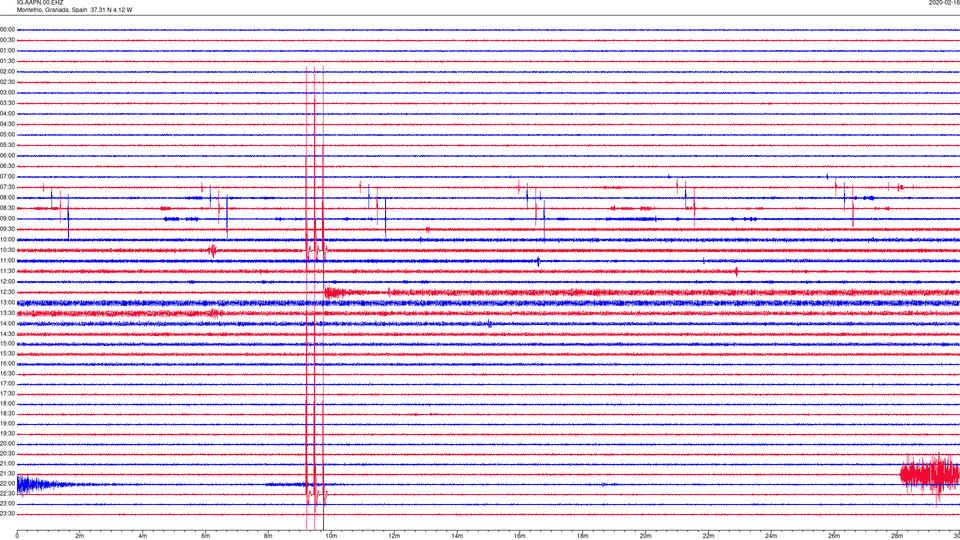
Task: Select the 22:00 trace time label
Action: pos(7,484)
